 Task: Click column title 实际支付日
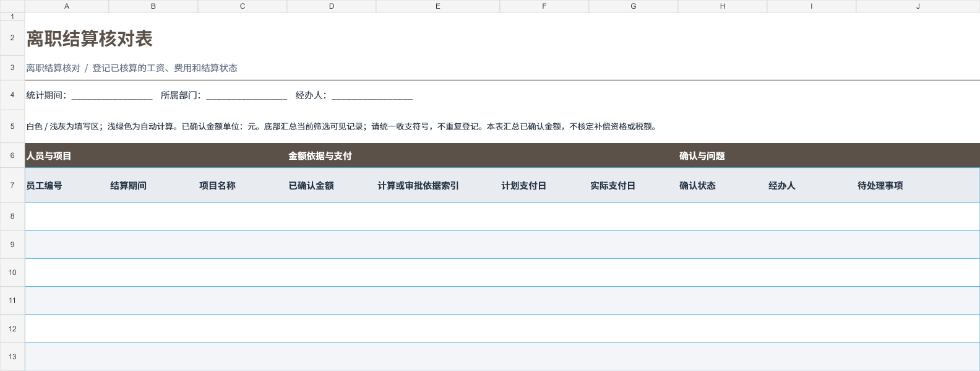click(x=613, y=186)
